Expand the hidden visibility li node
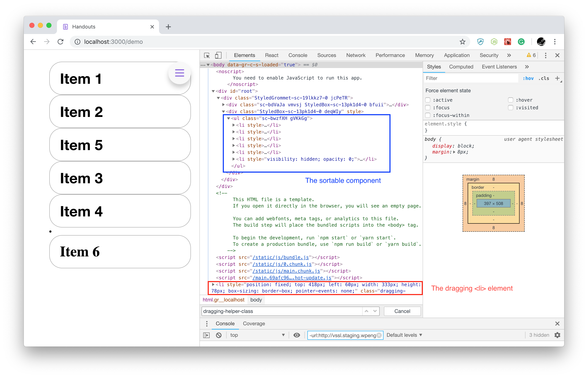The image size is (588, 378). pos(234,159)
